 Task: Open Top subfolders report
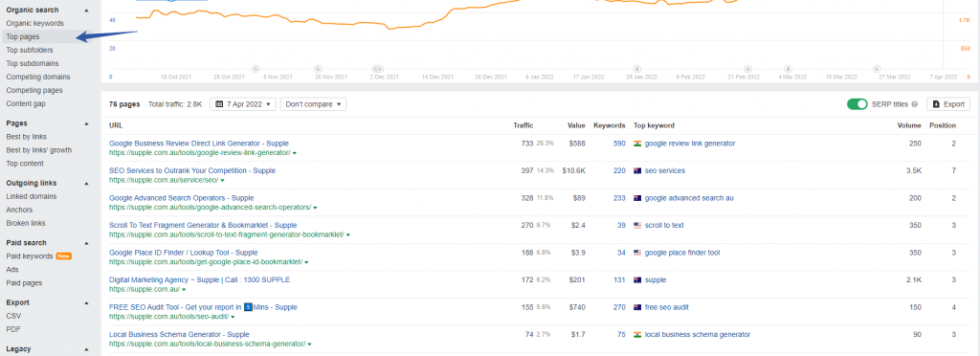(x=30, y=50)
